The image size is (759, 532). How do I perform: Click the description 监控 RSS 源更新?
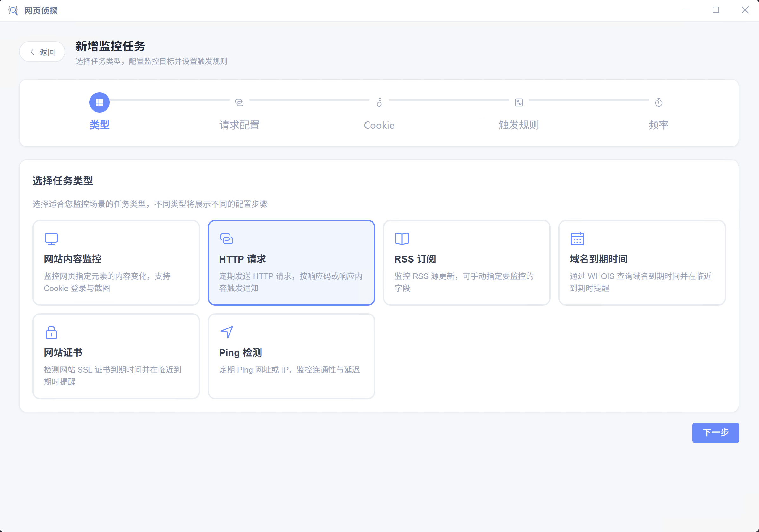tap(464, 282)
